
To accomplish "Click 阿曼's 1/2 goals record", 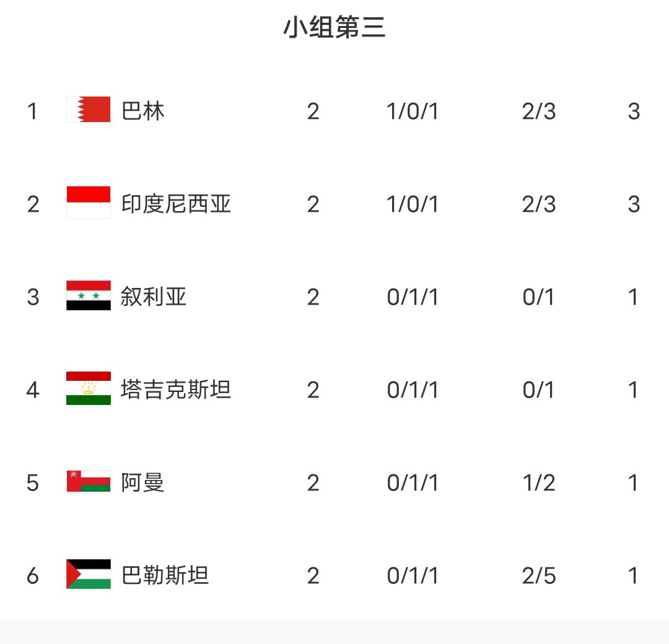I will point(539,483).
